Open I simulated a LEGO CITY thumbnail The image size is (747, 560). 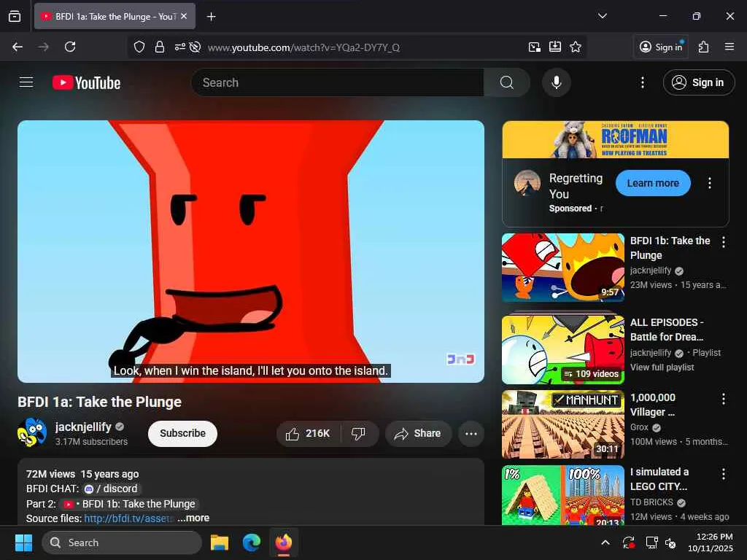click(x=562, y=495)
